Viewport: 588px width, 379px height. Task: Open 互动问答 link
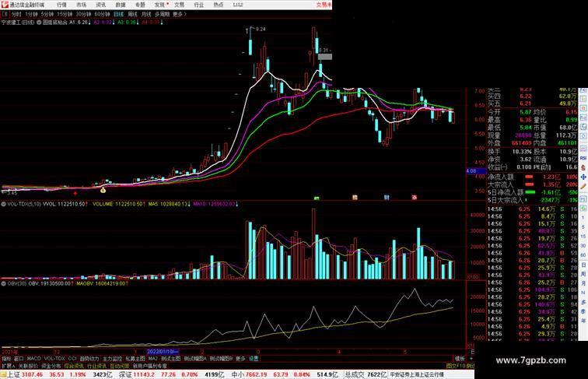120,366
